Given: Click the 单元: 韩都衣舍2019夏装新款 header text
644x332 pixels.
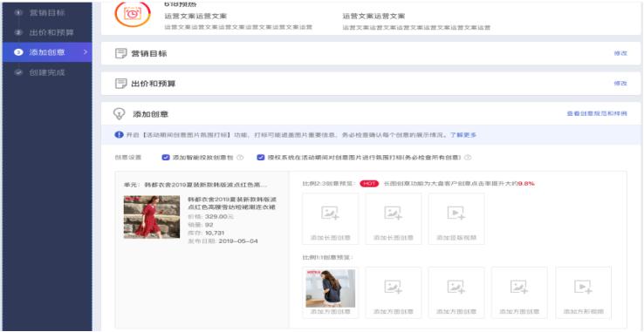Looking at the screenshot, I should pos(195,185).
